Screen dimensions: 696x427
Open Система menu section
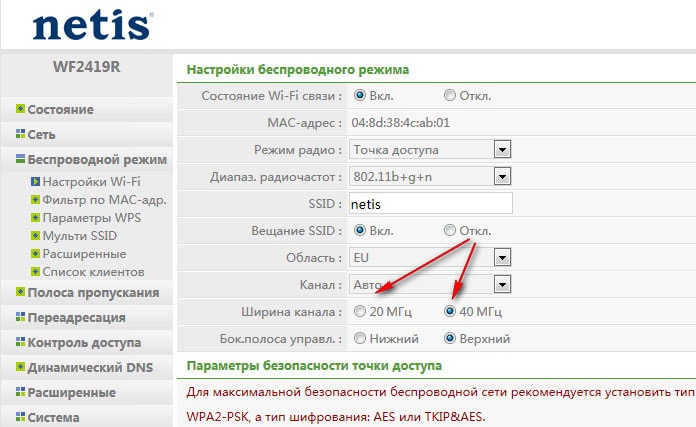click(53, 418)
